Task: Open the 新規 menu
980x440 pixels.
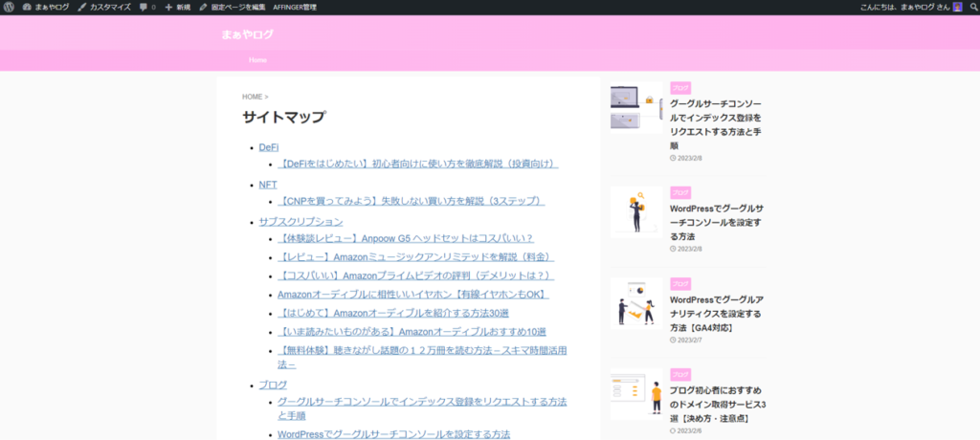Action: pyautogui.click(x=178, y=8)
